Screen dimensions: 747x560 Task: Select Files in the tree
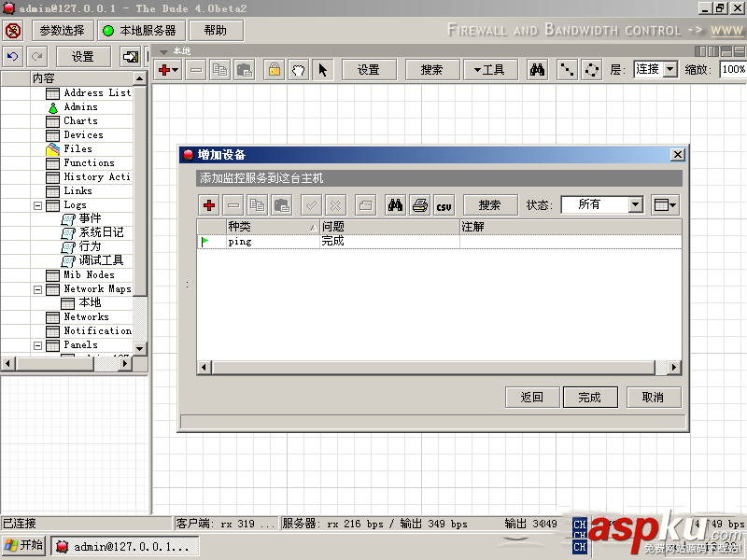pyautogui.click(x=78, y=148)
